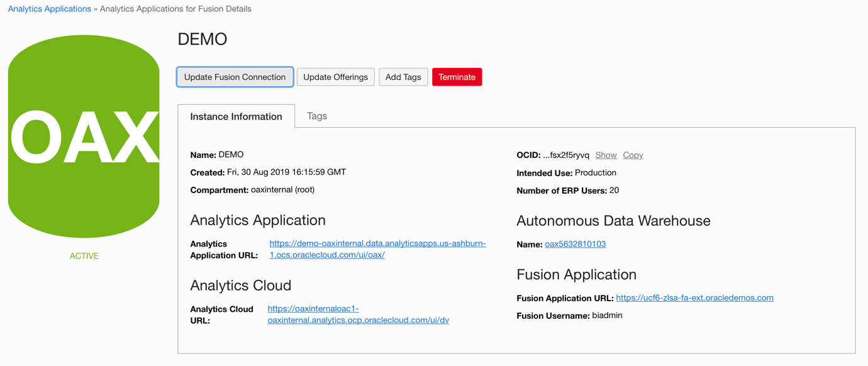This screenshot has height=366, width=868.
Task: Click the oaxinternal (root) compartment value
Action: pyautogui.click(x=282, y=189)
